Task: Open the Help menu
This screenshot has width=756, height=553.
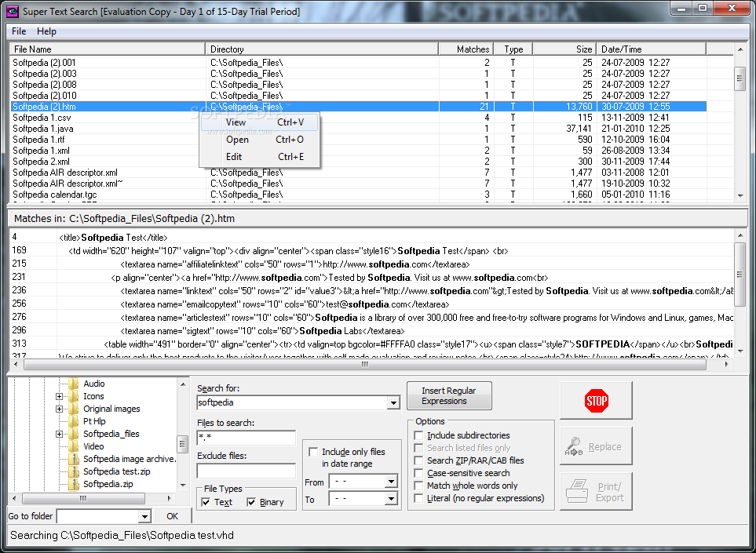Action: [x=46, y=31]
